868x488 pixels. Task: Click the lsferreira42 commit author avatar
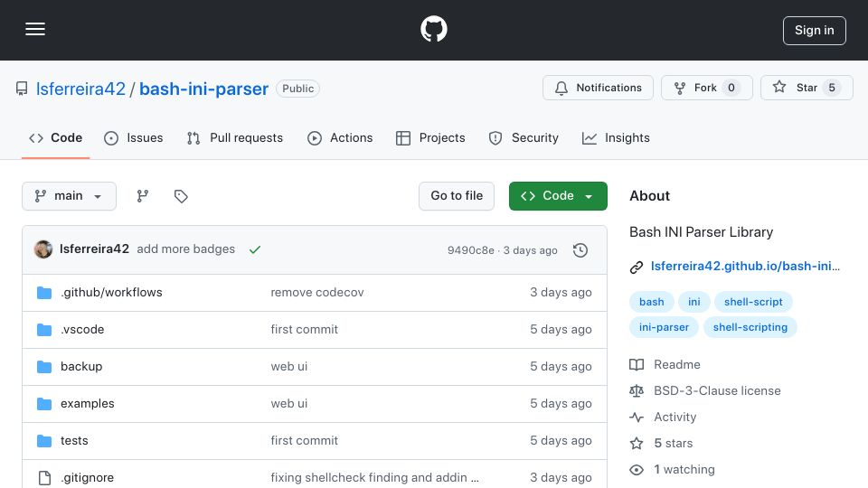click(x=43, y=249)
